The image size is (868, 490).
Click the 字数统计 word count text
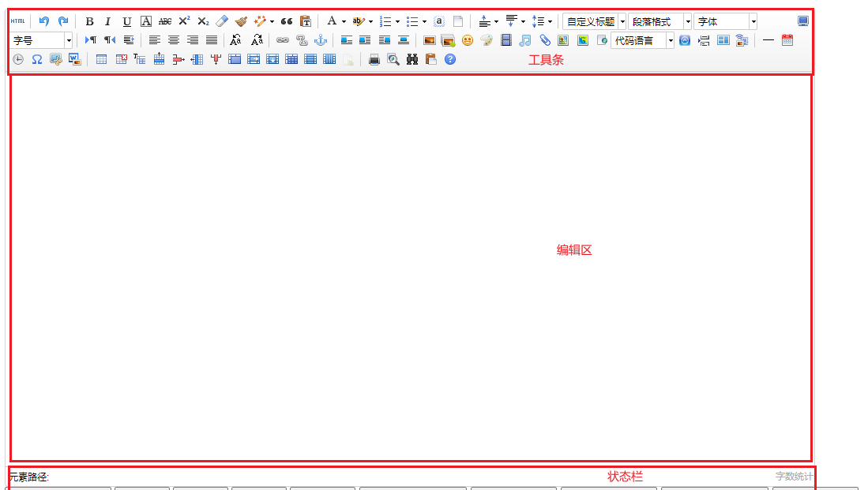coord(794,476)
